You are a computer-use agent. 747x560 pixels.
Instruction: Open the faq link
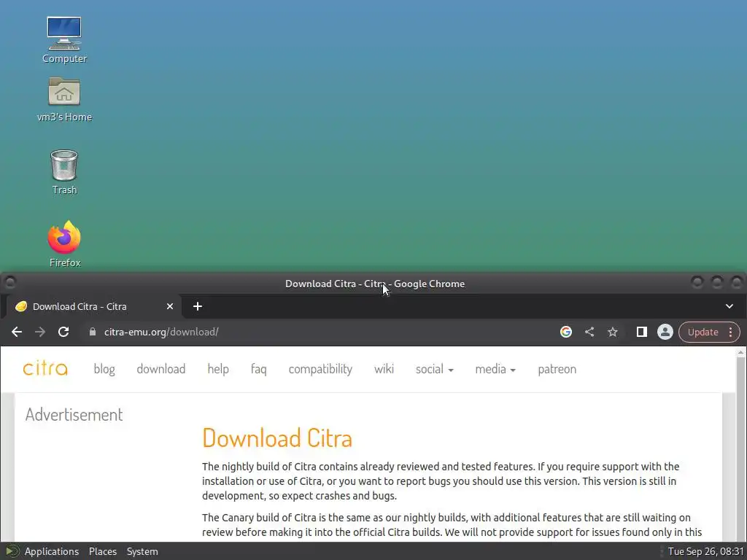tap(259, 369)
